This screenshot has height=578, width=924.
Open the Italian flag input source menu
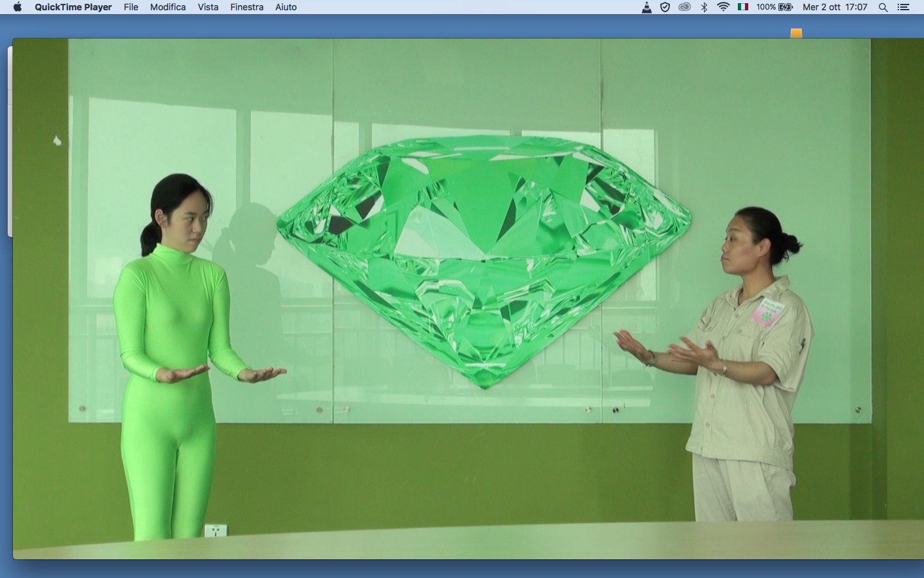(743, 7)
